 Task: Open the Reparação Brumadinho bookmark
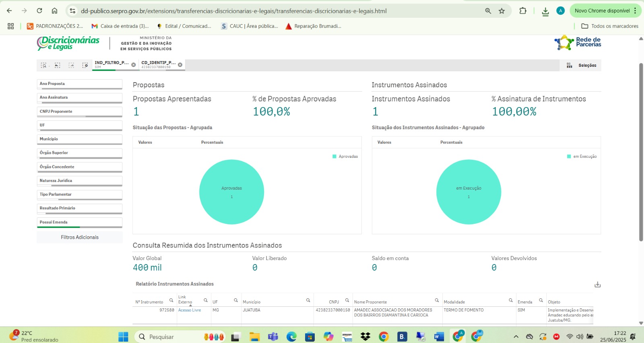click(x=313, y=26)
